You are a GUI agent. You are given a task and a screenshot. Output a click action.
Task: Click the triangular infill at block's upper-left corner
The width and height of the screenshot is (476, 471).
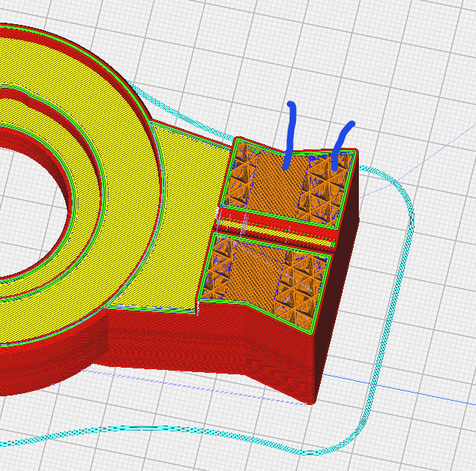pyautogui.click(x=240, y=161)
